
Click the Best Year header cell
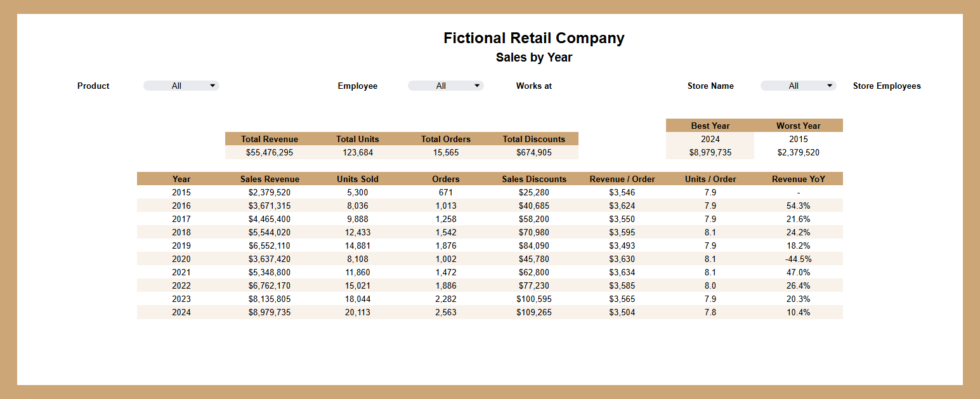tap(710, 126)
